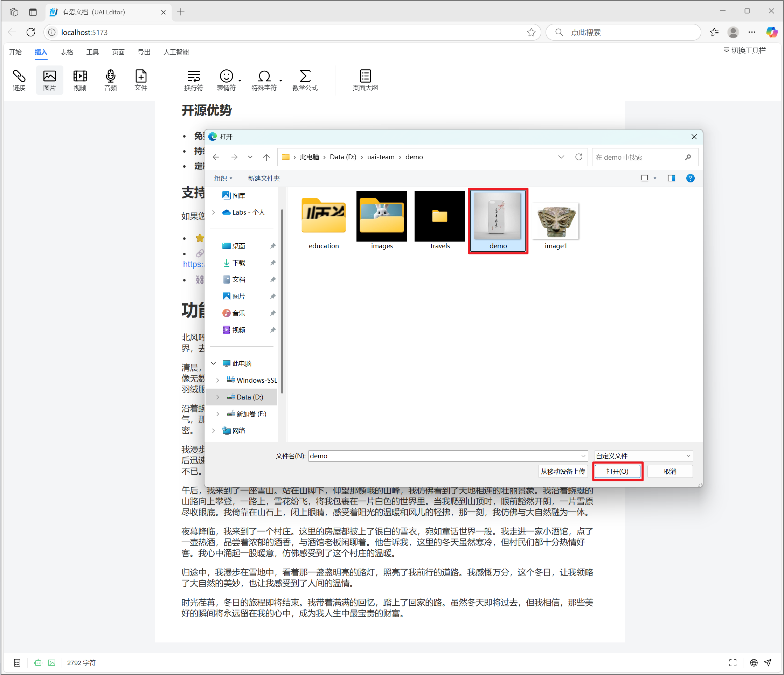Open the 组织 organize dropdown
This screenshot has width=784, height=675.
pos(223,178)
